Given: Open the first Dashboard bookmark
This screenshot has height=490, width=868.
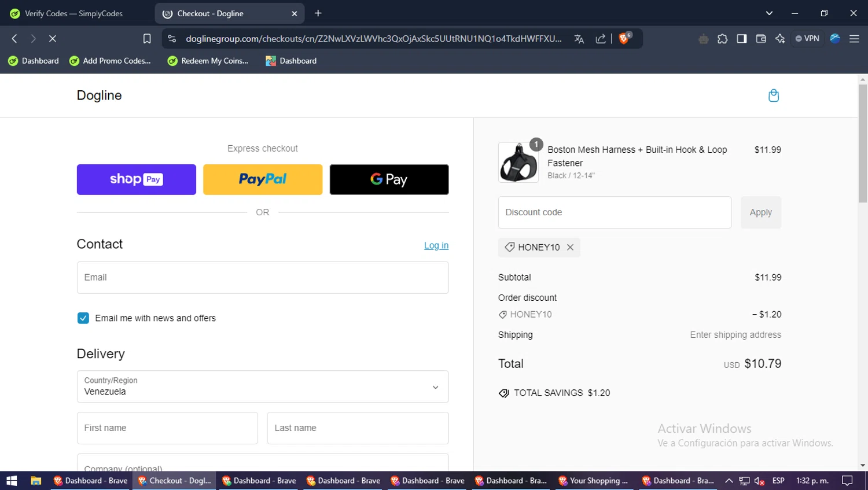Looking at the screenshot, I should point(34,61).
